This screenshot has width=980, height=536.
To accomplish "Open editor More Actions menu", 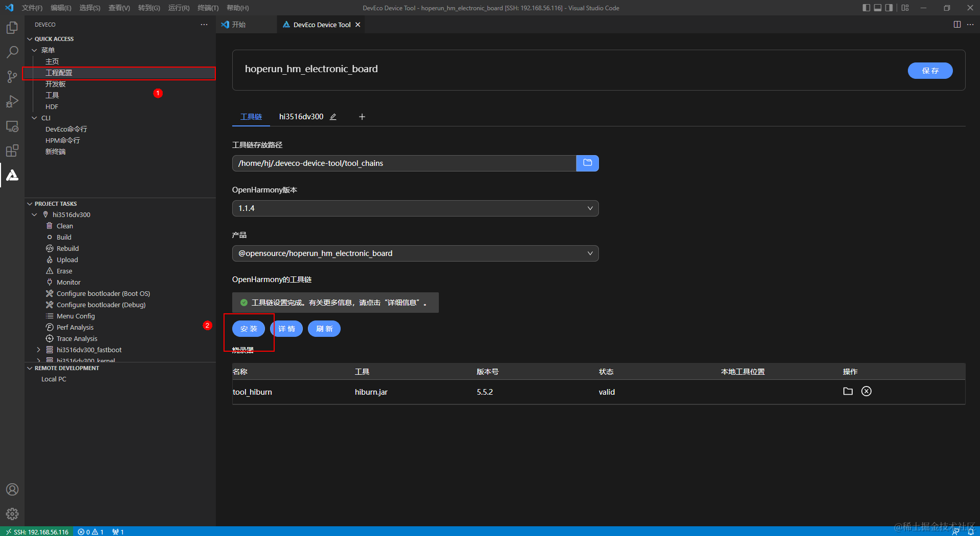I will [970, 25].
